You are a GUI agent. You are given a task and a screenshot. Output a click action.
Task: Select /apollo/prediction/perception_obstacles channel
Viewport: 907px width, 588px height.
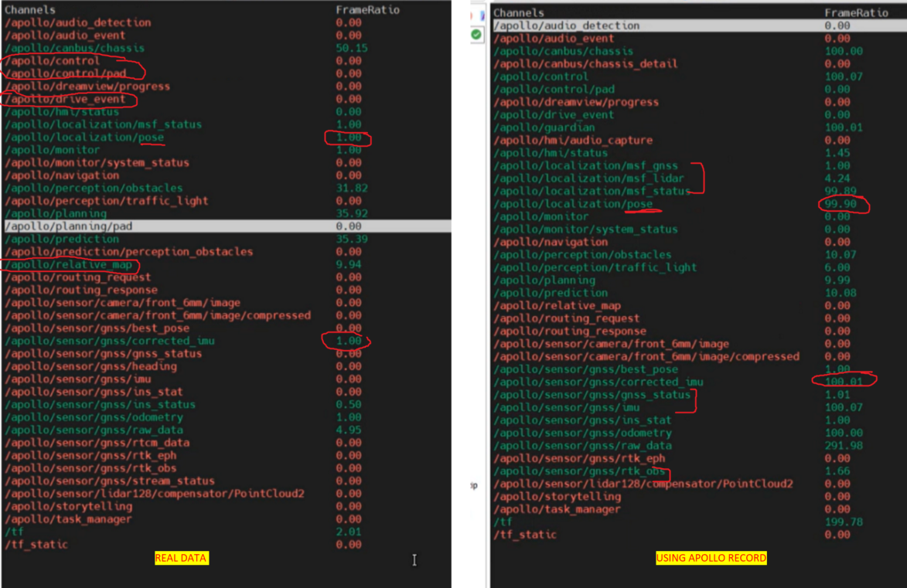[x=129, y=252]
